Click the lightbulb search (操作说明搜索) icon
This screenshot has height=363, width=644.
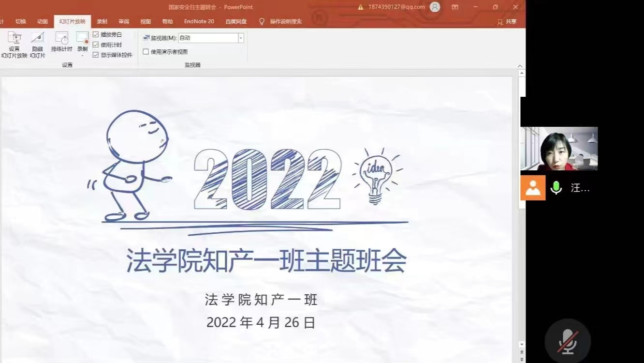(262, 22)
